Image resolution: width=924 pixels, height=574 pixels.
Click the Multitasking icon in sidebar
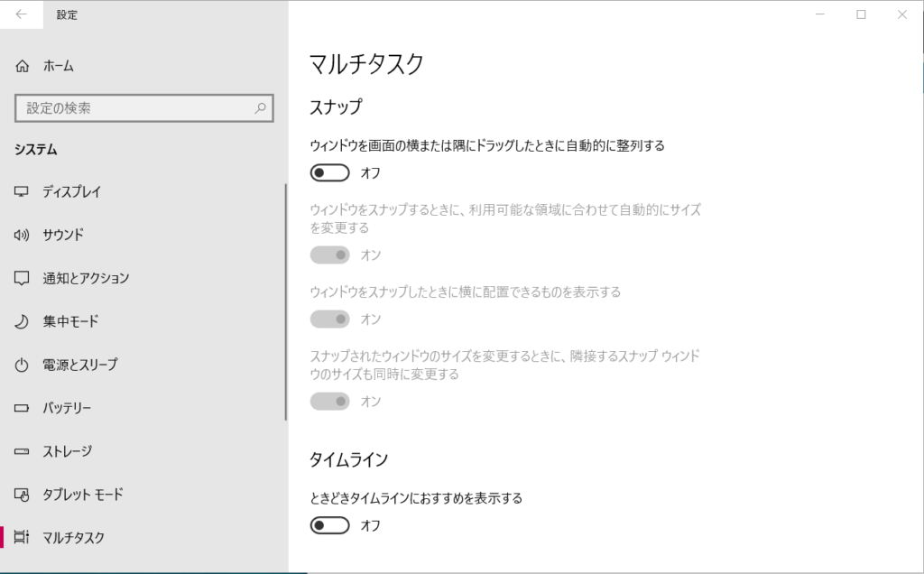[22, 538]
